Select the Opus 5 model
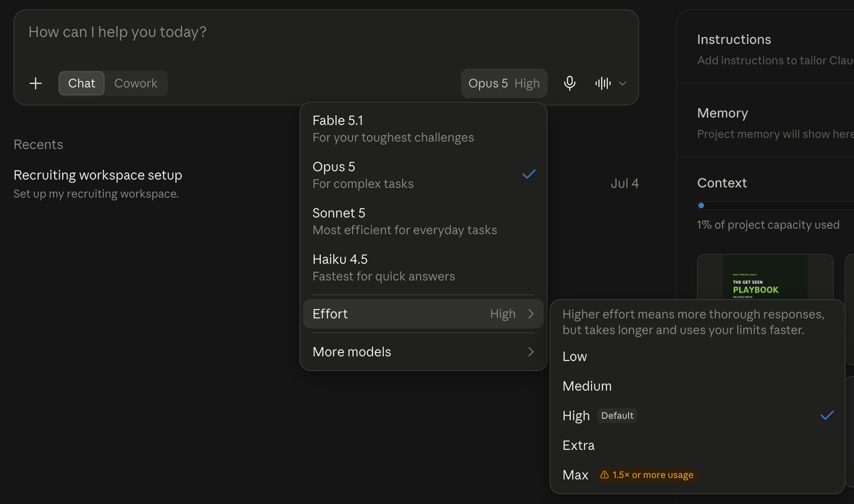854x504 pixels. click(423, 175)
